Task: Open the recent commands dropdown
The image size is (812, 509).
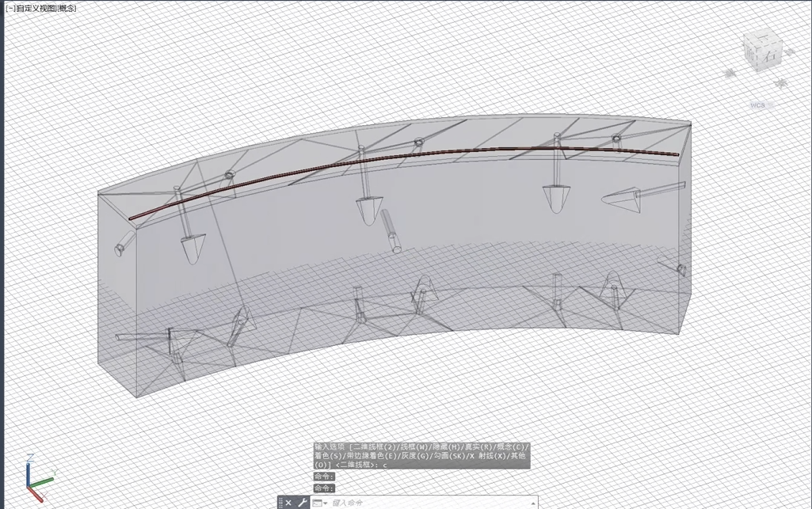Action: coord(319,503)
